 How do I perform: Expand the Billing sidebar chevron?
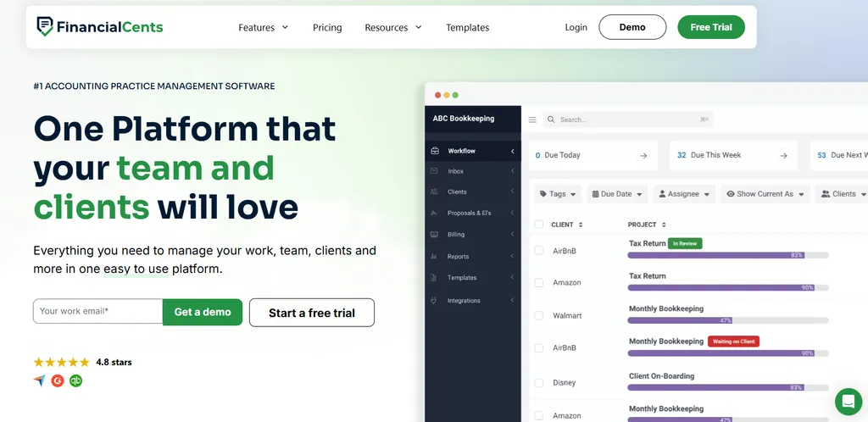(x=513, y=234)
